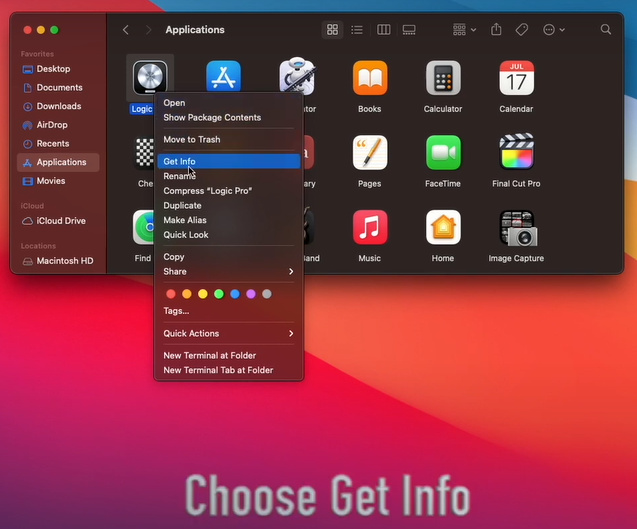The image size is (637, 529).
Task: Open Documents in the sidebar
Action: coord(58,87)
